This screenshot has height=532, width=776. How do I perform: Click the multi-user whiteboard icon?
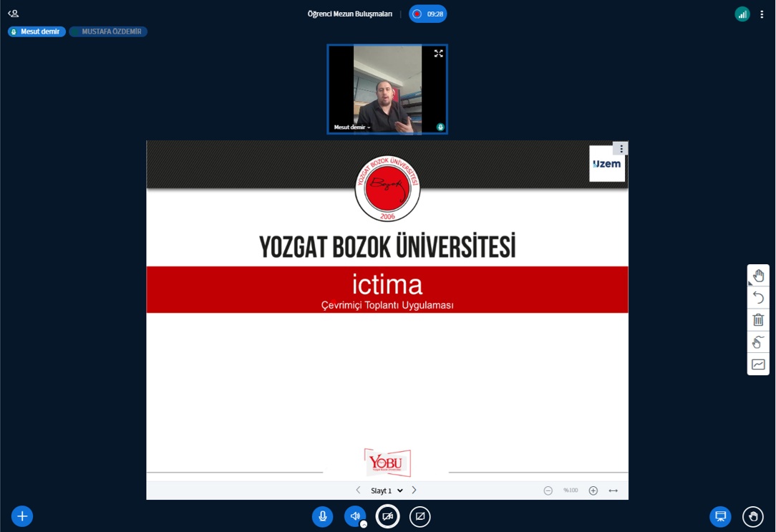coord(758,342)
